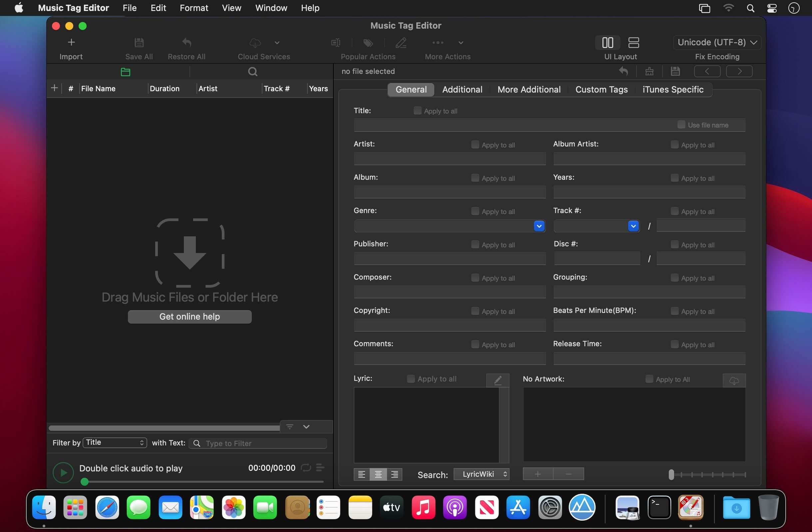Check Apply to all for Years
Viewport: 812px width, 532px height.
[x=674, y=178]
